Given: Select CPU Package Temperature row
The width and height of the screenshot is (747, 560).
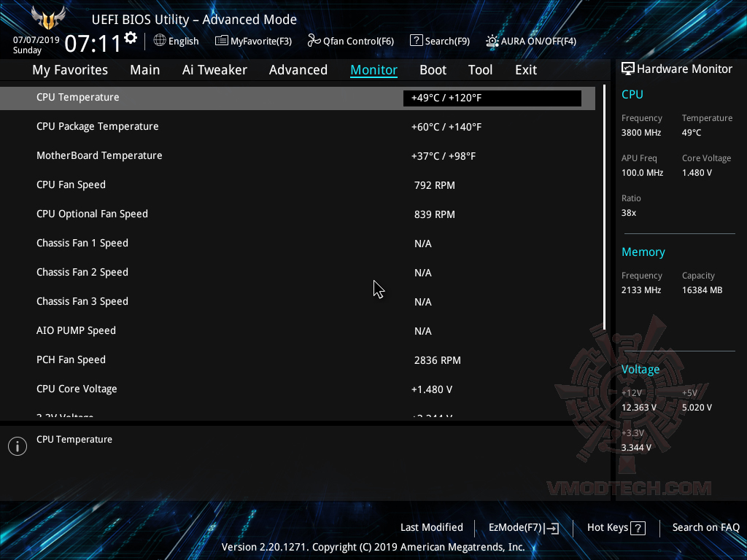Looking at the screenshot, I should (x=298, y=127).
